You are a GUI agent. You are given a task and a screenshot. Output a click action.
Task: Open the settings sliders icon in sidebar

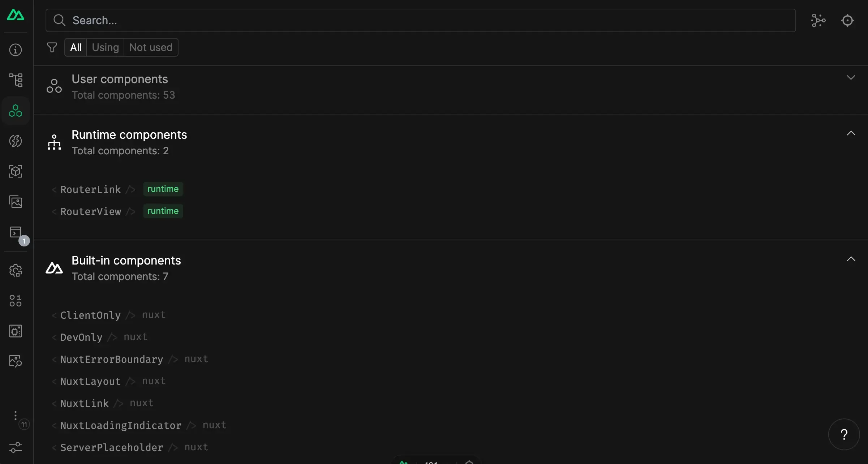click(x=16, y=447)
